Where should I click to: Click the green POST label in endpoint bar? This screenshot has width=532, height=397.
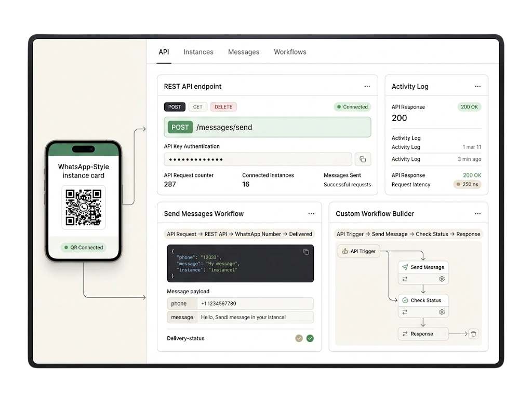[x=180, y=127]
